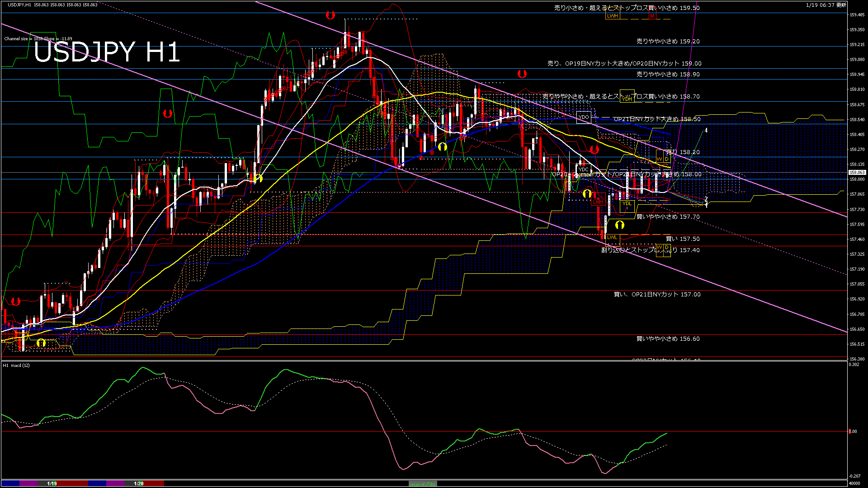This screenshot has width=868, height=488.
Task: Click the 1/19 date marker on the timeline
Action: coord(52,483)
